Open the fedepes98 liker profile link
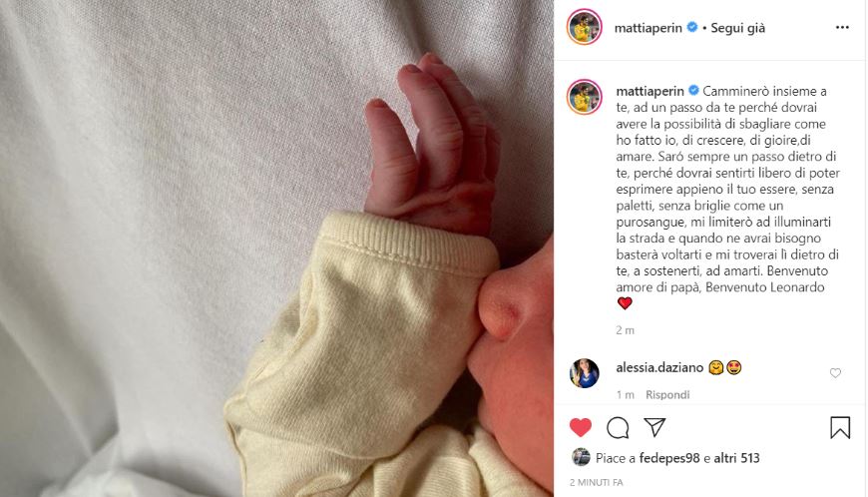This screenshot has width=868, height=497. [x=669, y=458]
